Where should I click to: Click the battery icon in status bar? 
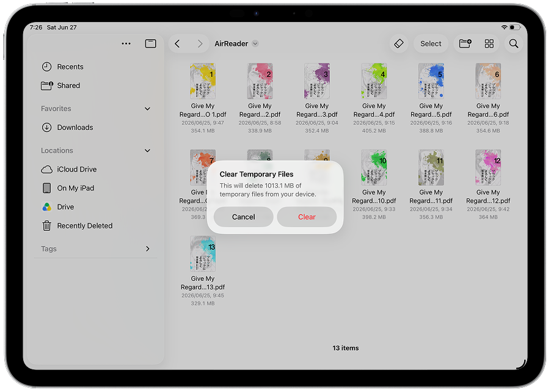[x=514, y=27]
